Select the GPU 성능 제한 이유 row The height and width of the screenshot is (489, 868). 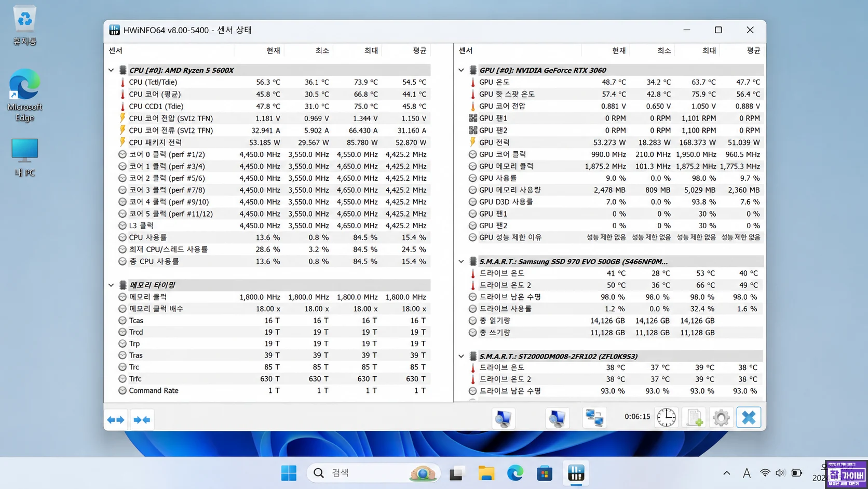coord(616,237)
